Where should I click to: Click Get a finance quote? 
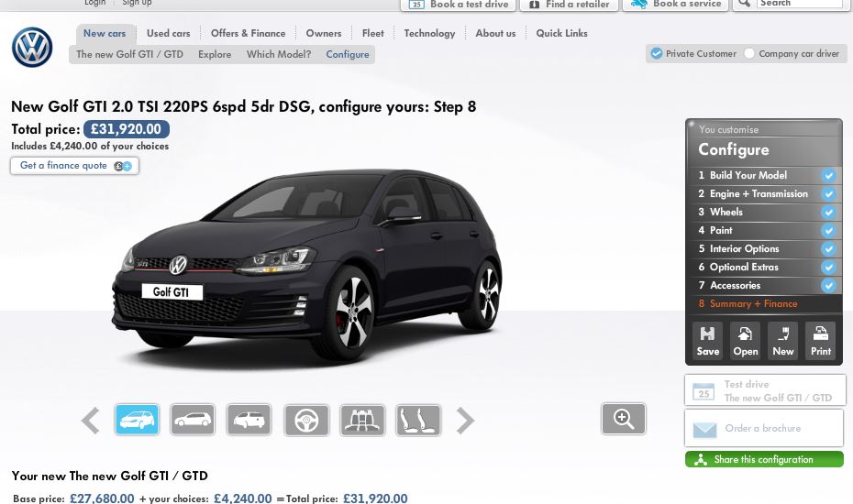coord(74,166)
